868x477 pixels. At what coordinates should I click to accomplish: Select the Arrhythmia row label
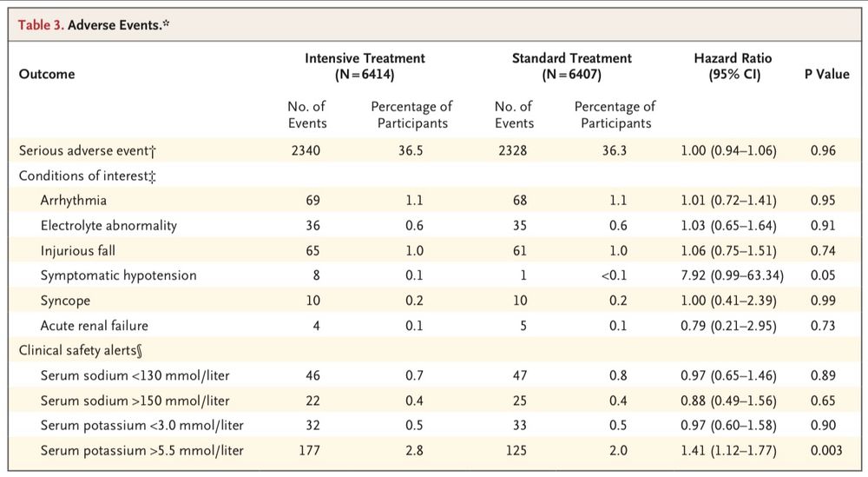click(x=73, y=201)
